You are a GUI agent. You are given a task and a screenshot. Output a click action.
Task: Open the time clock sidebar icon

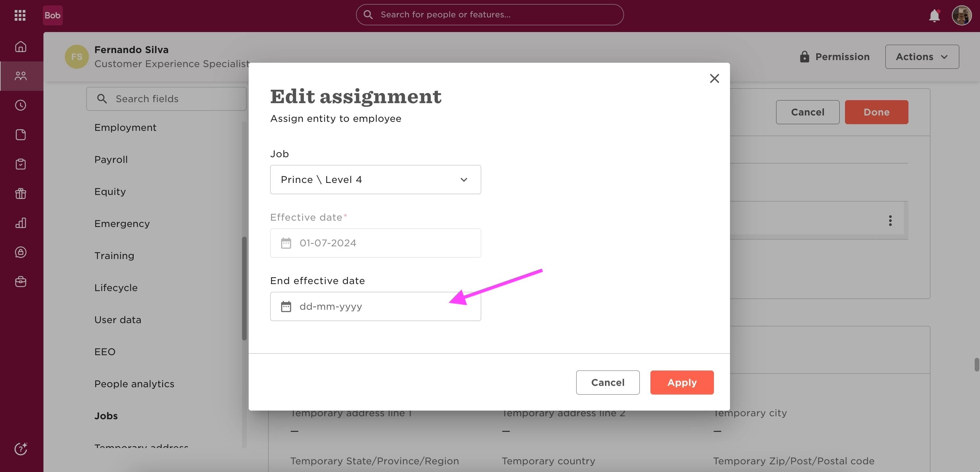(x=20, y=105)
